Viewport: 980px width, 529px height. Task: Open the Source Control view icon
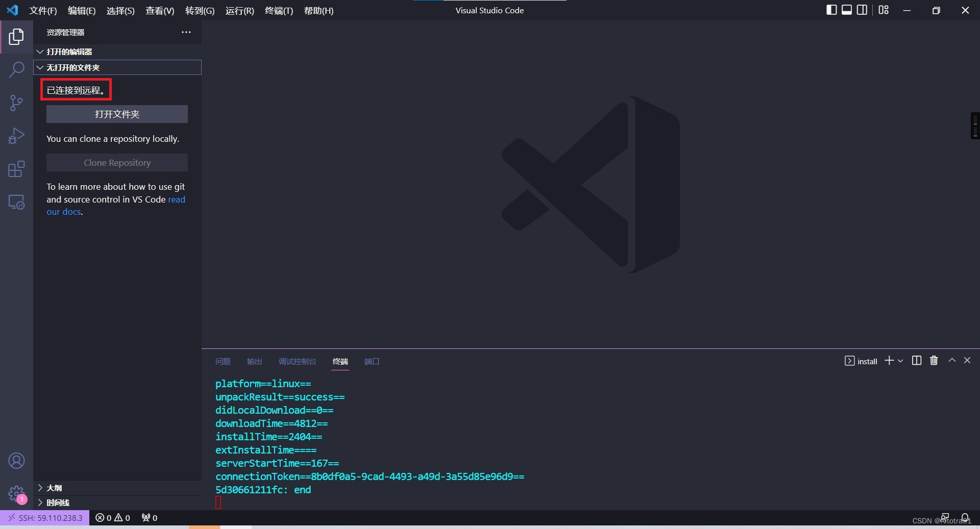[x=16, y=103]
